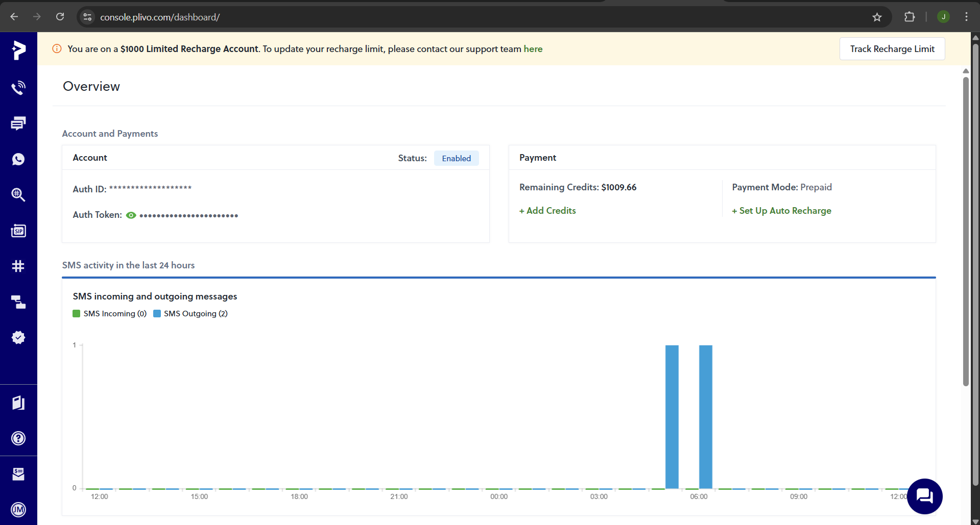980x525 pixels.
Task: Open the Verify badge checkmark sidebar icon
Action: pyautogui.click(x=18, y=337)
